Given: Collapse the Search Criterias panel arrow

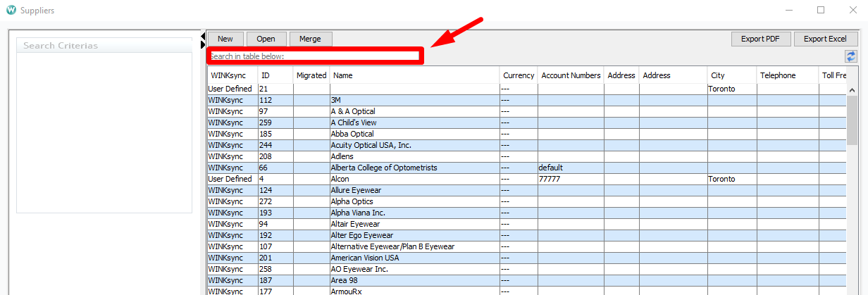Looking at the screenshot, I should 202,36.
